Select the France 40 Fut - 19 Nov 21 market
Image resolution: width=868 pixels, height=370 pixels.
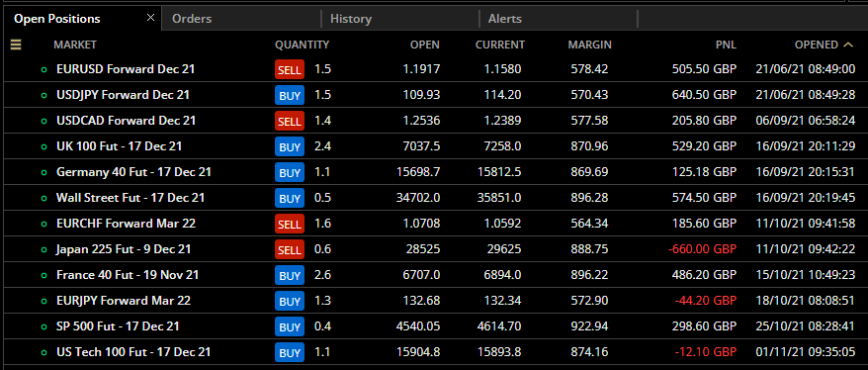click(x=128, y=274)
